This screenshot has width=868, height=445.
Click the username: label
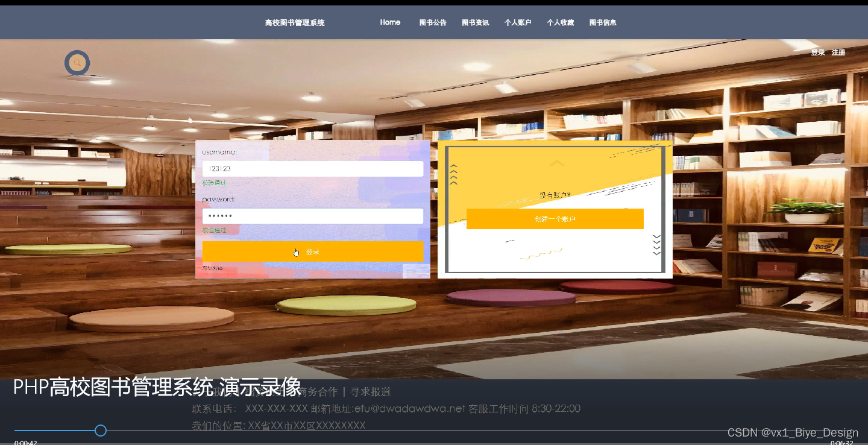coord(220,152)
